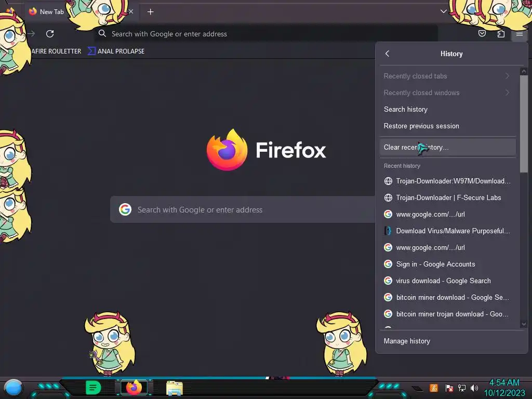Open File Explorer from taskbar
This screenshot has width=532, height=399.
[175, 388]
